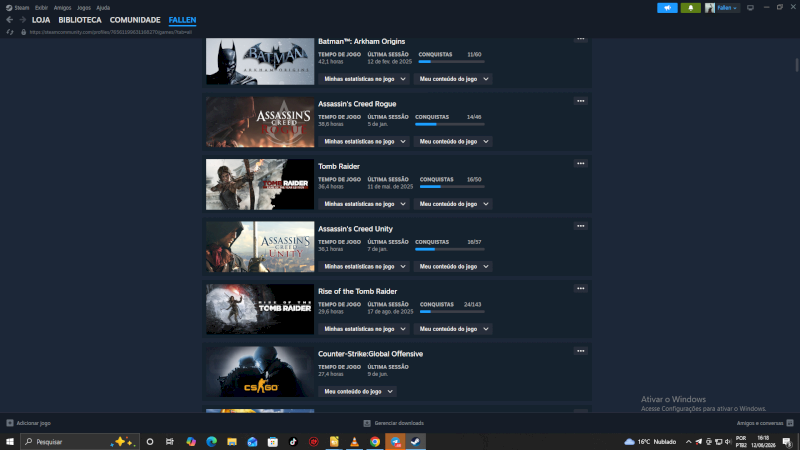
Task: Expand Minhas estatísticas for Batman Arkham Origins
Action: click(x=364, y=79)
